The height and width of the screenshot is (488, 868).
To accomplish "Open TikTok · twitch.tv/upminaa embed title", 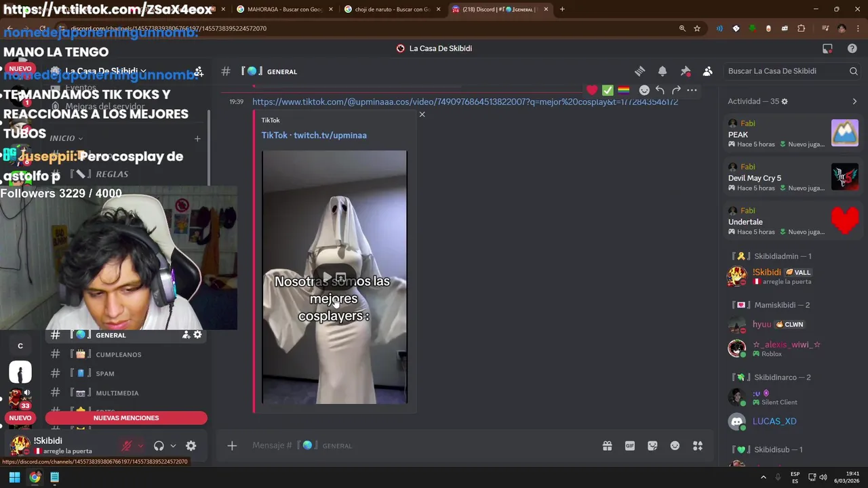I will [x=314, y=135].
